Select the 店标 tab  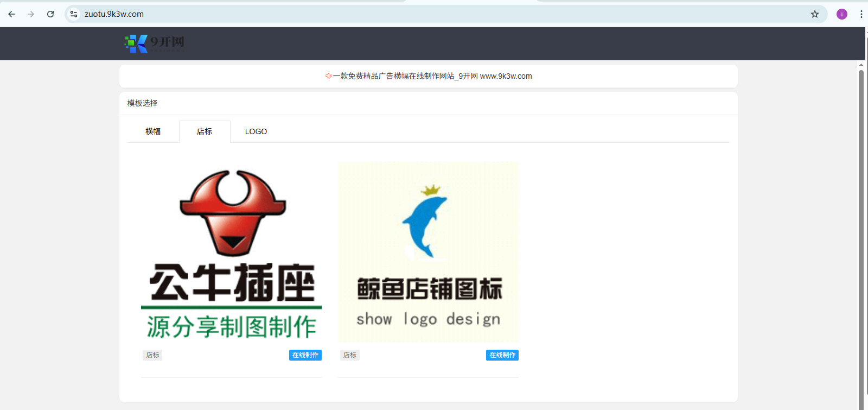[x=205, y=131]
